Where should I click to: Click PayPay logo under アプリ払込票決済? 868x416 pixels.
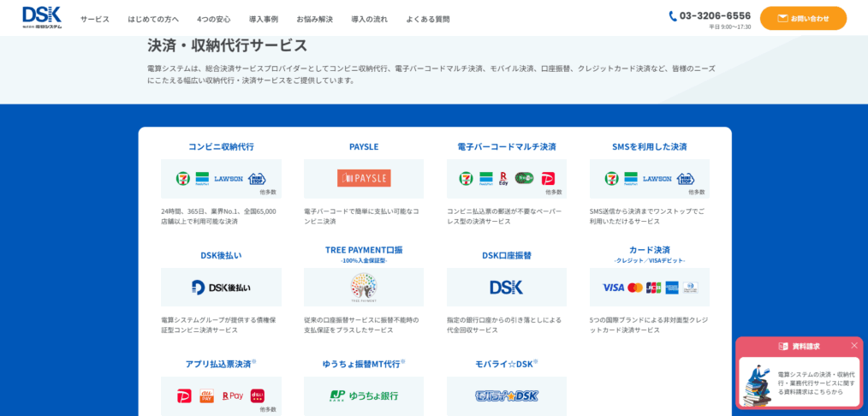184,395
